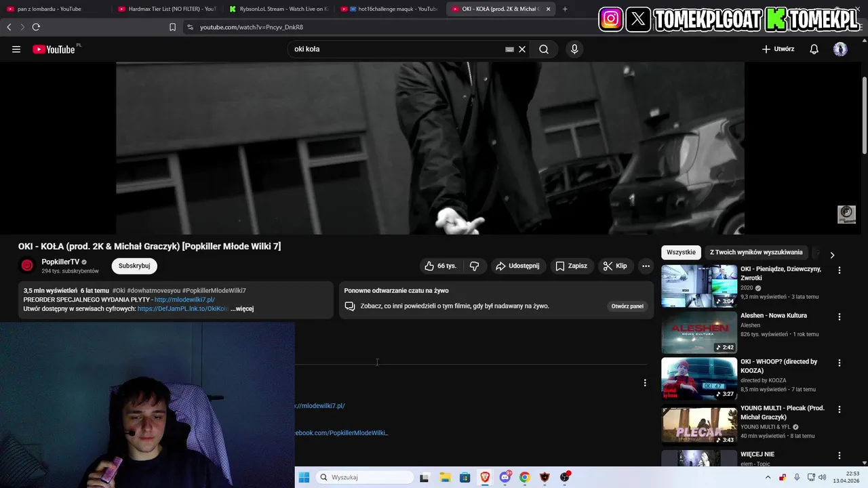Click the magnifier search button
This screenshot has width=868, height=488.
tap(544, 49)
